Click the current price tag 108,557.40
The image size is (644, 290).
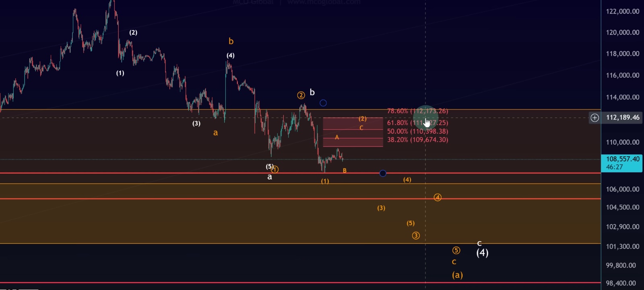point(622,159)
